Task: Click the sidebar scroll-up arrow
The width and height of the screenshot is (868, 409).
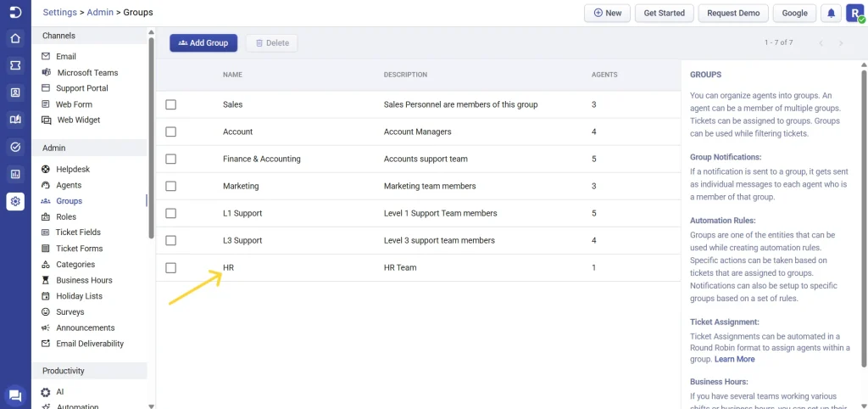Action: point(151,32)
